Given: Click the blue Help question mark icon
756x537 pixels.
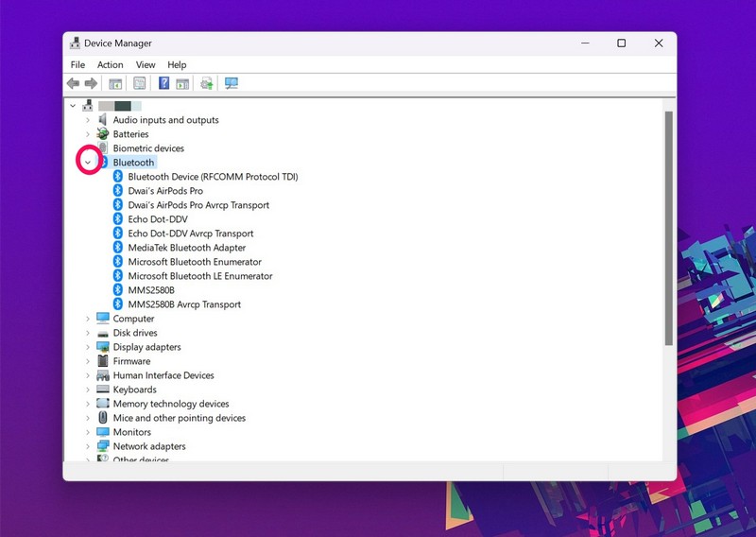Looking at the screenshot, I should pos(163,84).
